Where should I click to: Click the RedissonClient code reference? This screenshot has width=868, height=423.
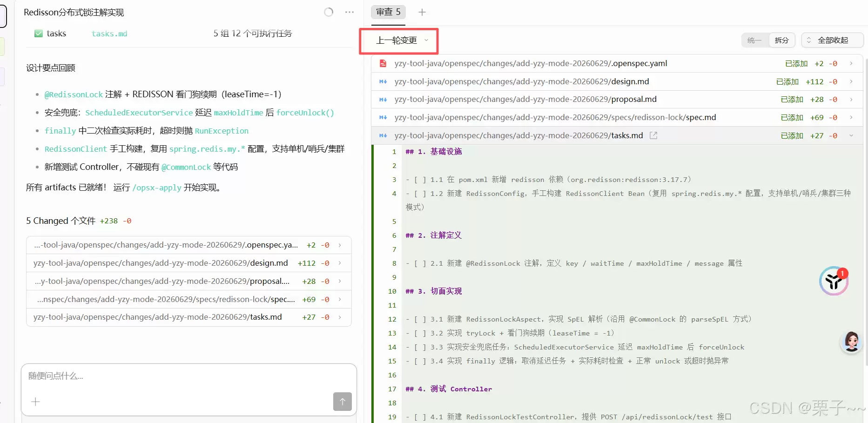point(76,149)
